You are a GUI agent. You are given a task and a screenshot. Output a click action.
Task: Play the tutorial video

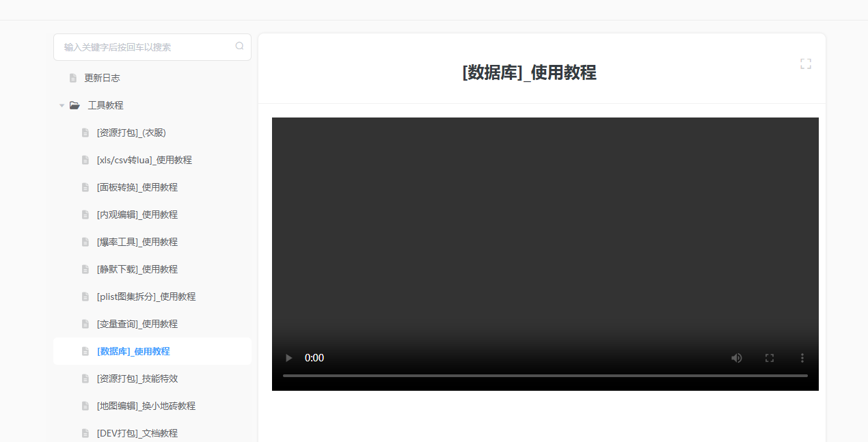click(288, 358)
